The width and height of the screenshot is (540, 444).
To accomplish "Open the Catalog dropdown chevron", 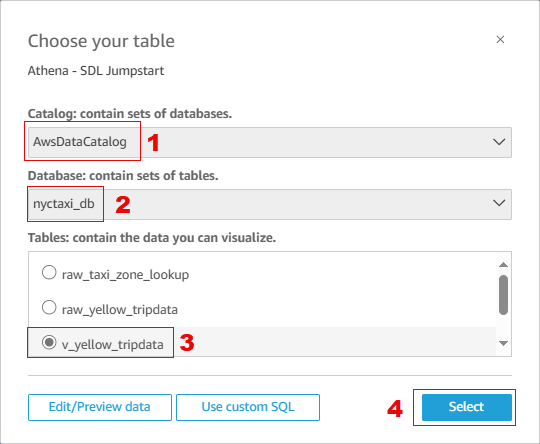I will [499, 142].
